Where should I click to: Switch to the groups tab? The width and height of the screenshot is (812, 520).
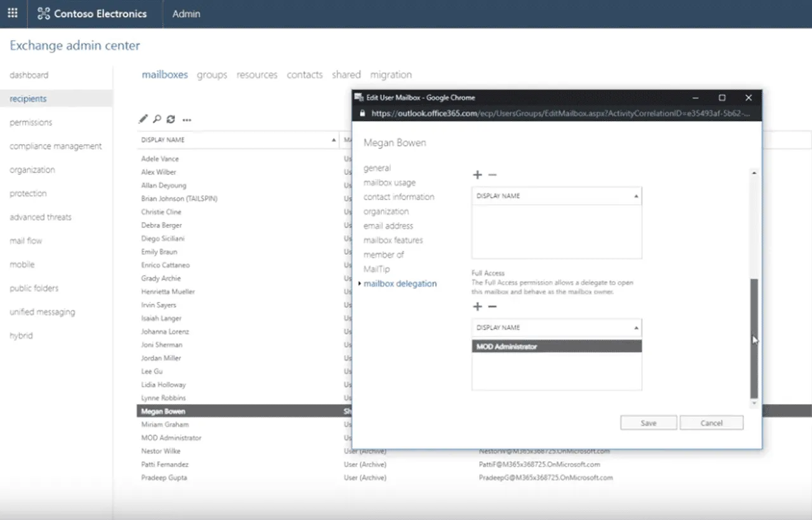[x=212, y=74]
